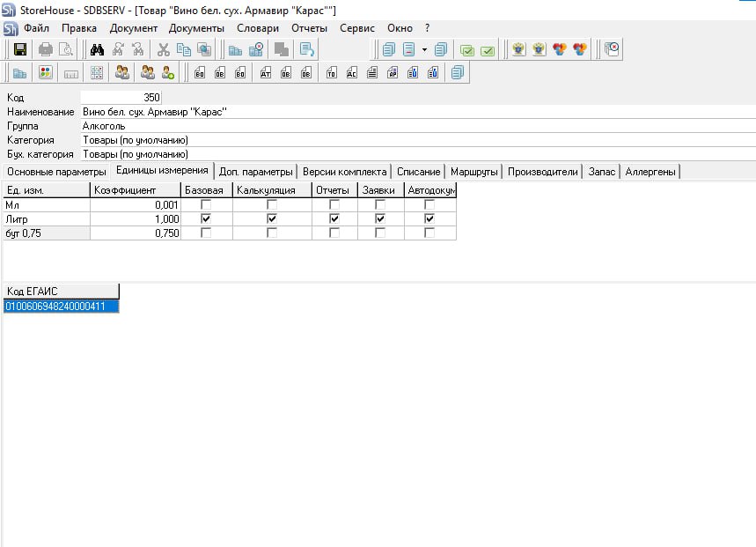Enable Калькуляция checkbox for Мл row

point(272,204)
